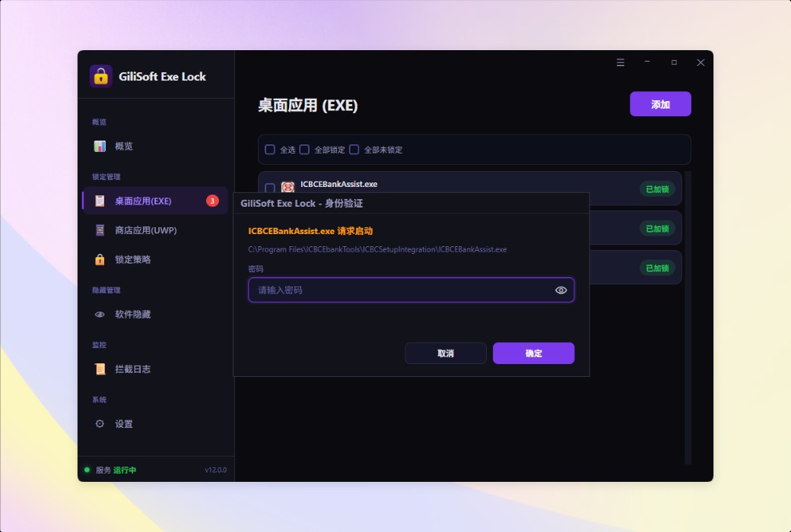Confirm with the 确定 button

point(534,353)
